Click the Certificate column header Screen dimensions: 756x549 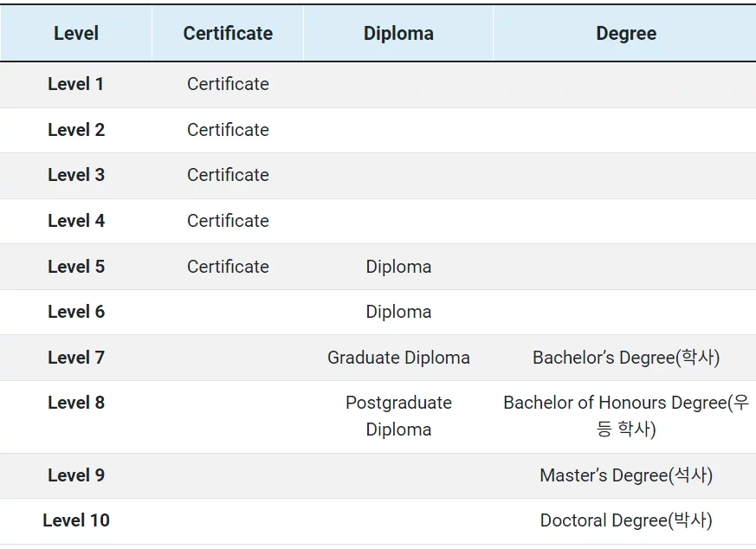click(228, 34)
